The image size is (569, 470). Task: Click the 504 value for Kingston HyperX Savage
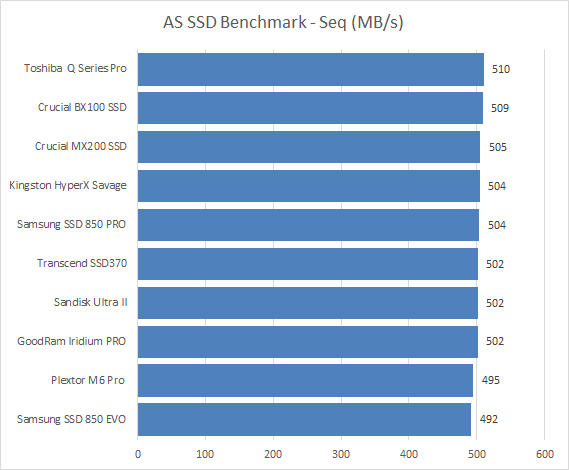tap(497, 186)
